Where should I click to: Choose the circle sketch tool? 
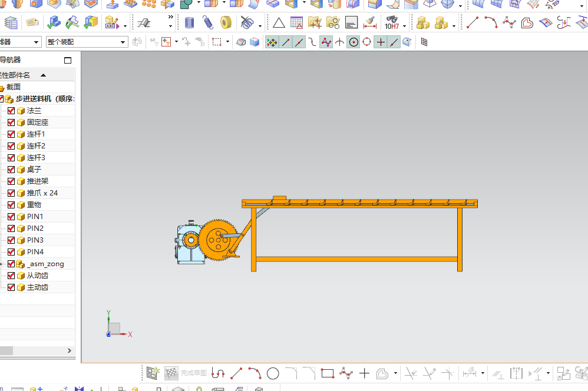coord(273,373)
